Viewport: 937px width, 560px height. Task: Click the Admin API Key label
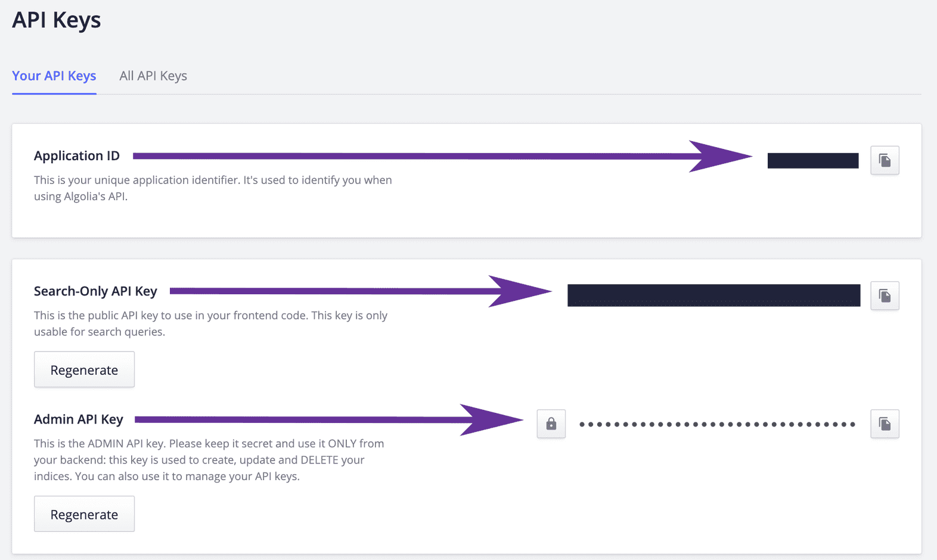(x=79, y=419)
